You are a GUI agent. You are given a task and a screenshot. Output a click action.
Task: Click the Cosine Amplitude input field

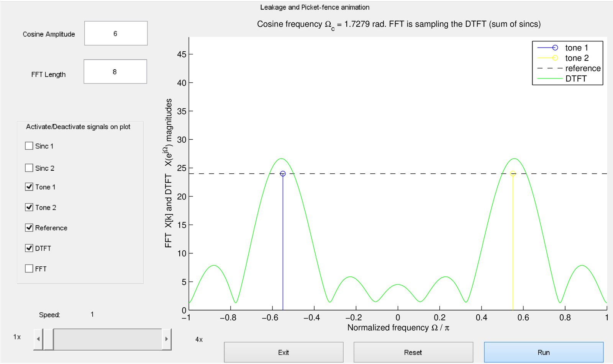coord(116,34)
